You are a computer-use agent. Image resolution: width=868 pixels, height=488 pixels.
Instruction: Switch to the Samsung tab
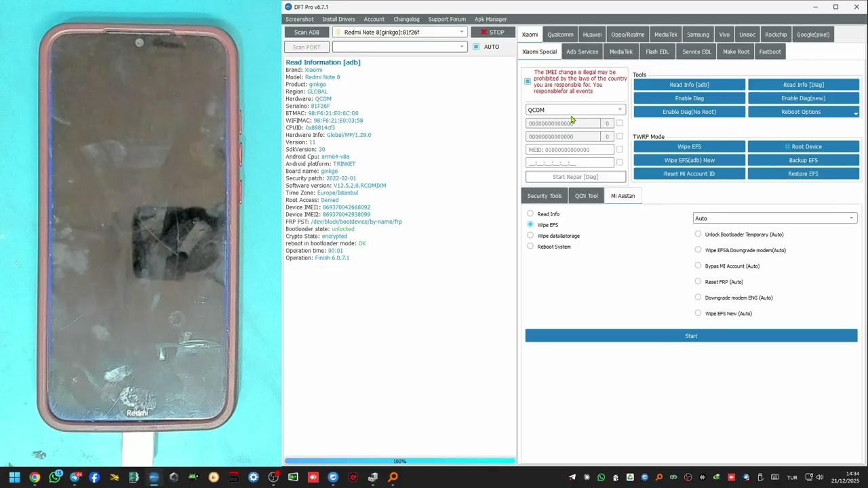click(x=698, y=35)
